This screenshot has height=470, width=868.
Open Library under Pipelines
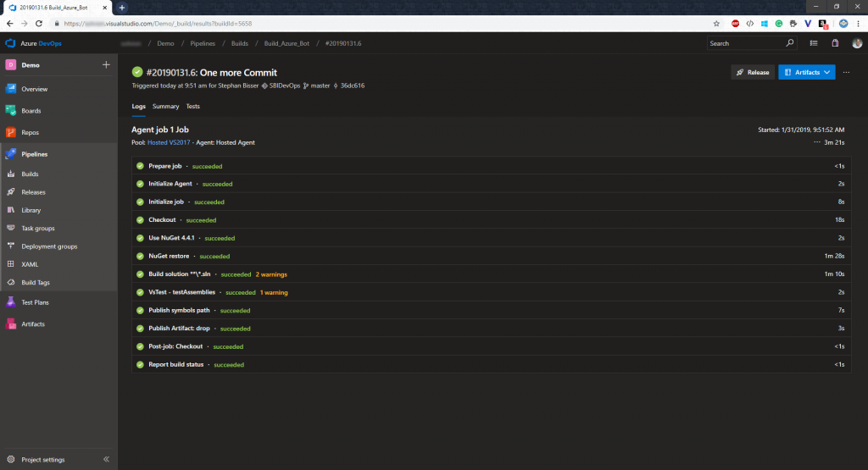31,210
